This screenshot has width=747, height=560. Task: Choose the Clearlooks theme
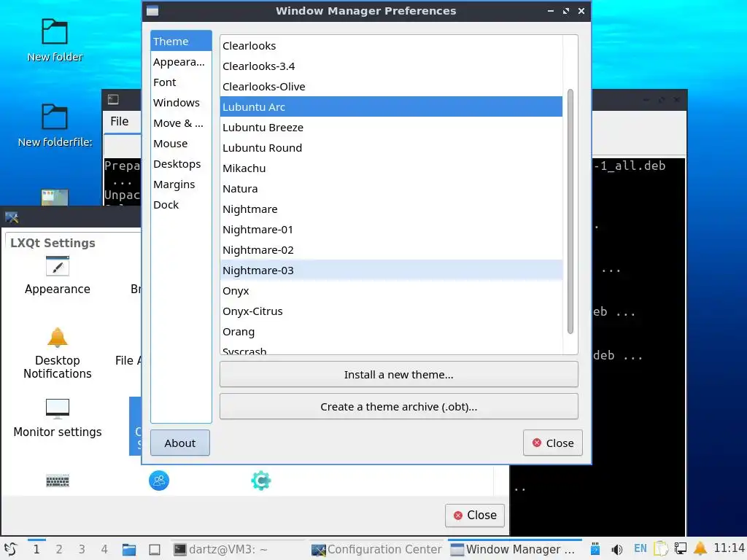(x=391, y=46)
